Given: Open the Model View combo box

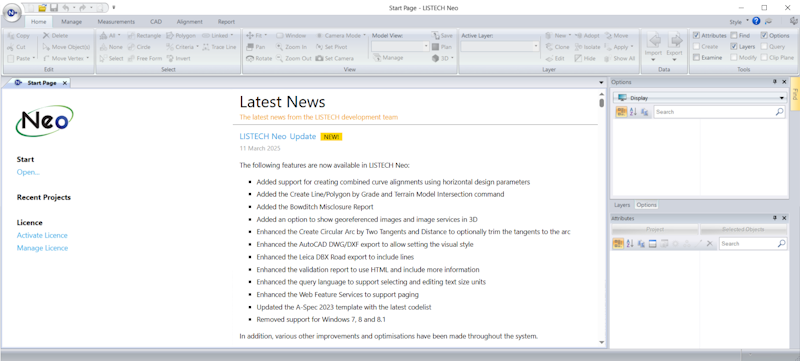Looking at the screenshot, I should [401, 46].
